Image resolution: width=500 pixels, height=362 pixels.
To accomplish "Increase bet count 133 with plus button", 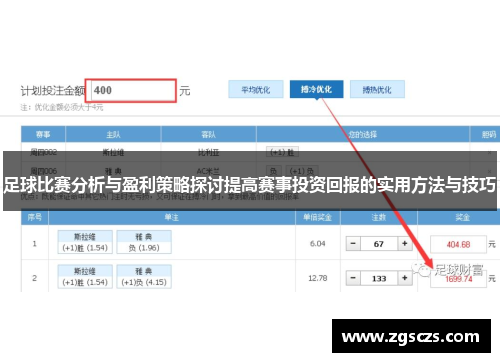I will click(405, 278).
